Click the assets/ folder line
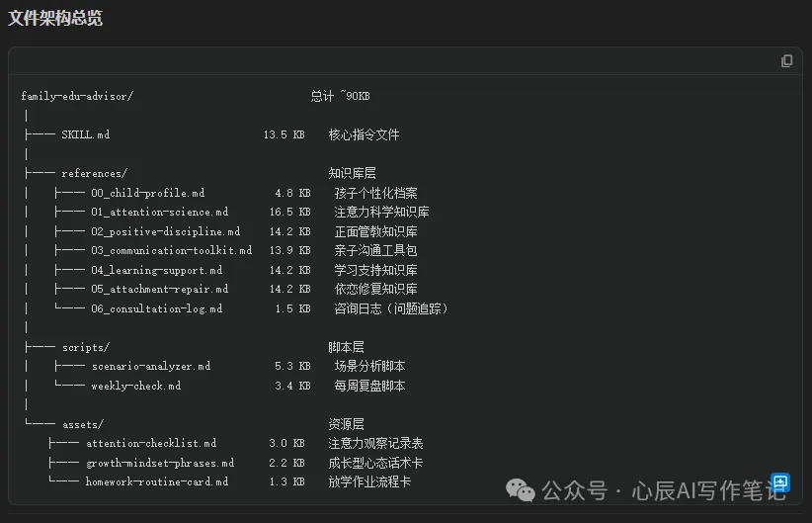812x523 pixels. [82, 424]
